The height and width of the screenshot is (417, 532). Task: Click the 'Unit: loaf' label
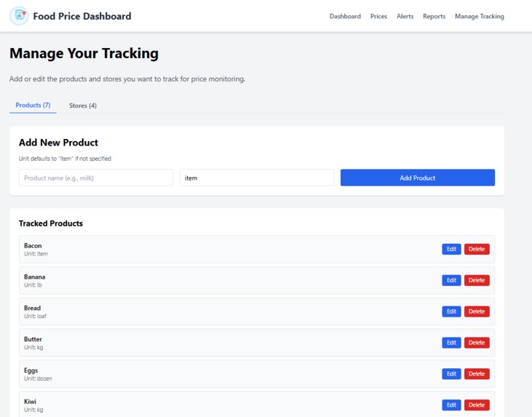pyautogui.click(x=35, y=317)
